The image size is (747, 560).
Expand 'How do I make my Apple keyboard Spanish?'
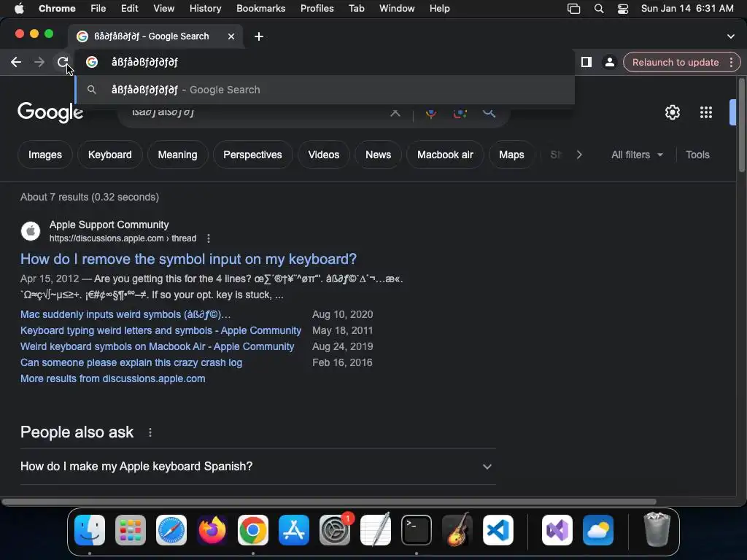click(x=258, y=467)
